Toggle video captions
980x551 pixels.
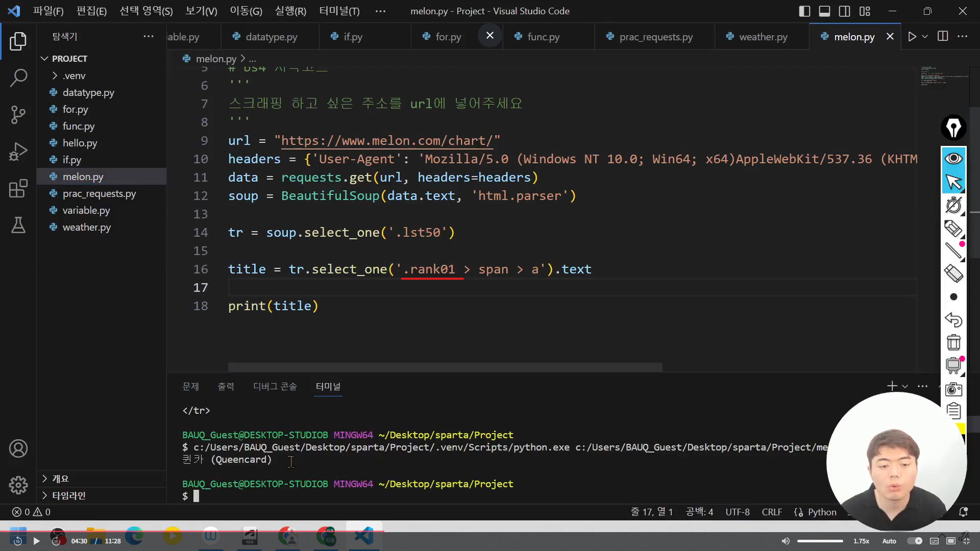click(x=934, y=541)
